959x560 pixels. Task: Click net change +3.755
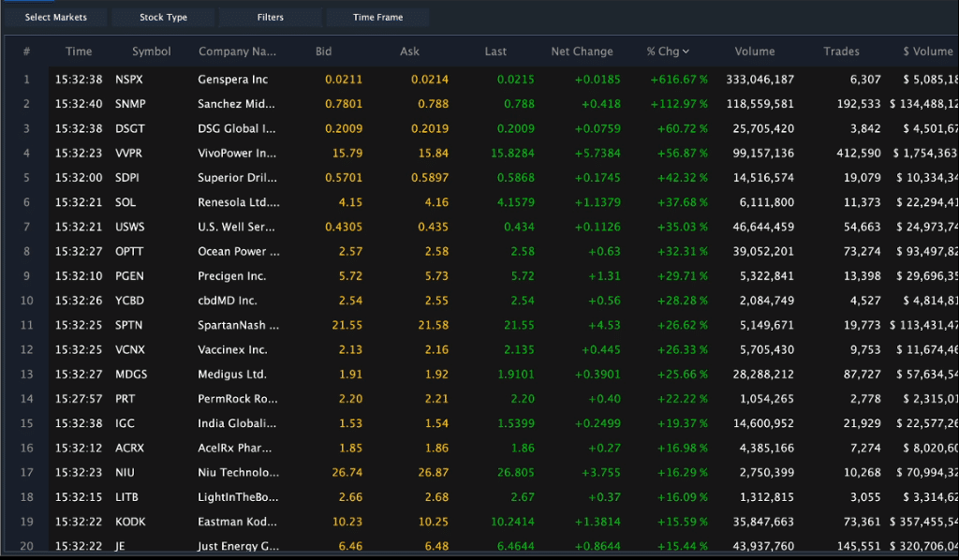tap(600, 473)
